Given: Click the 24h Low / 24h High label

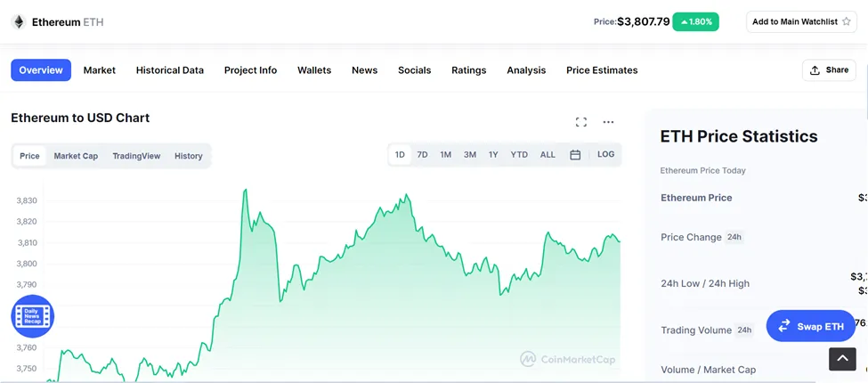Looking at the screenshot, I should (x=705, y=283).
